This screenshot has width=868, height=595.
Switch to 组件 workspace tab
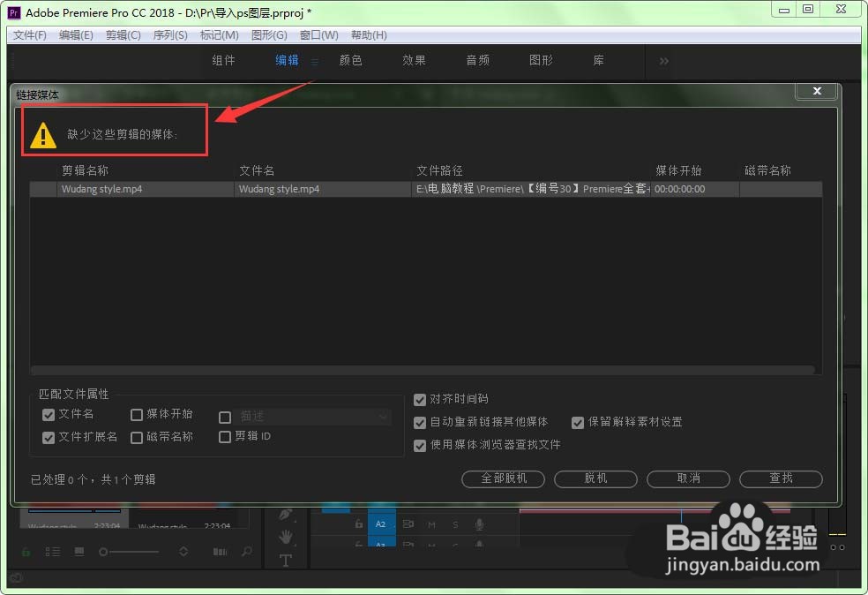point(224,60)
